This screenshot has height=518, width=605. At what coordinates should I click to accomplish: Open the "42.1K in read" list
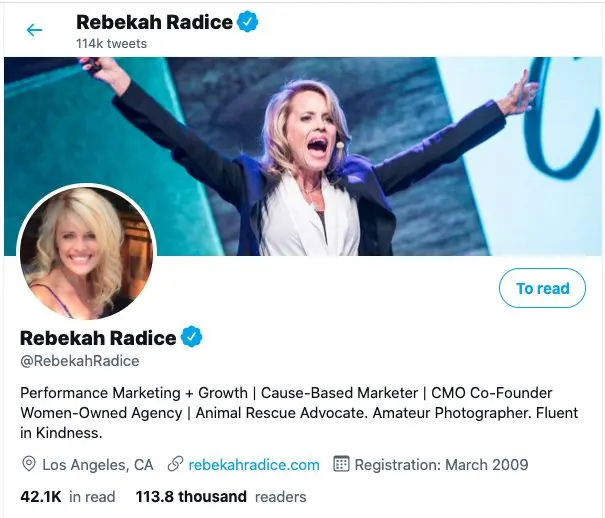coord(68,496)
